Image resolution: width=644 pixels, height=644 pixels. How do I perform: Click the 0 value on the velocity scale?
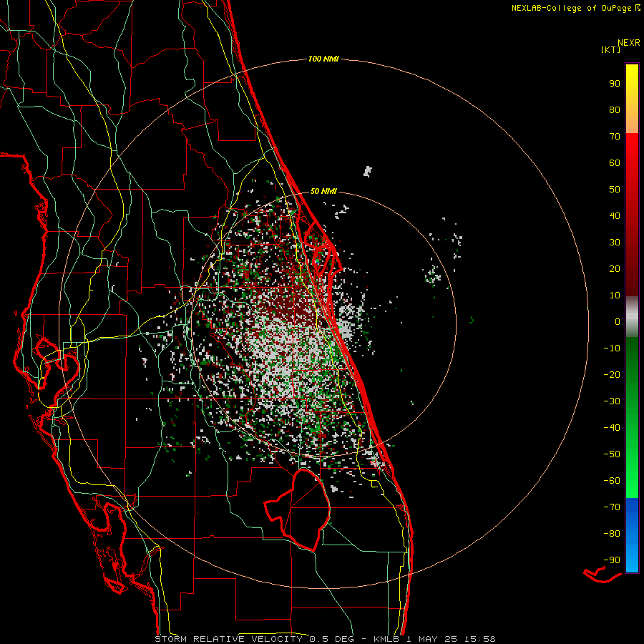pos(618,322)
